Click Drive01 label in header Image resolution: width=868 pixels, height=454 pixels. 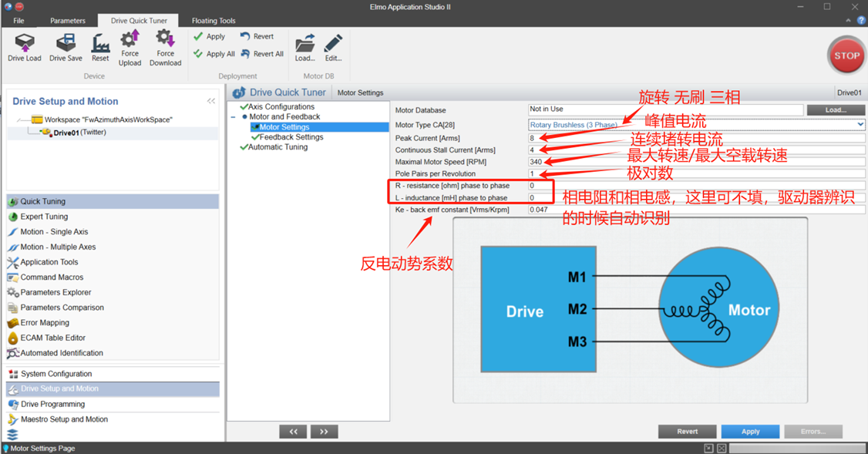pyautogui.click(x=849, y=92)
